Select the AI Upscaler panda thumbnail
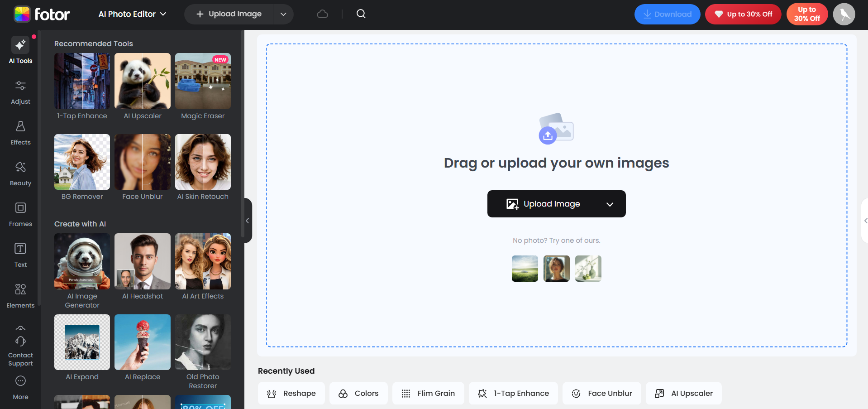This screenshot has width=868, height=409. tap(143, 81)
